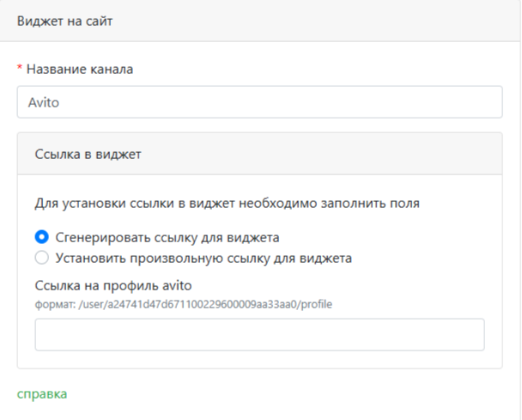Image resolution: width=522 pixels, height=420 pixels.
Task: Click blank header area right of "Виджет на сайт"
Action: [343, 21]
